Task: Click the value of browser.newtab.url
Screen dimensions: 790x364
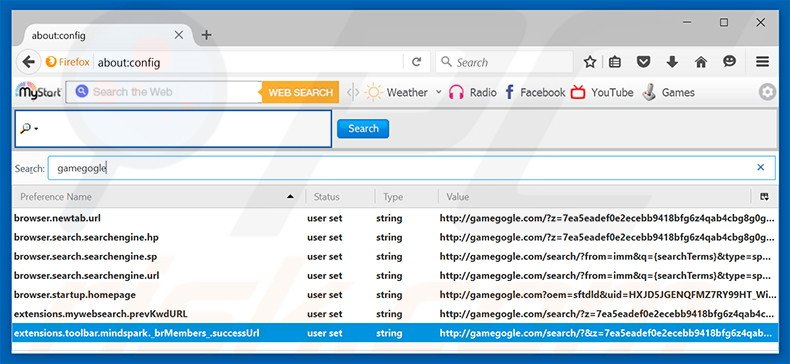Action: [x=606, y=218]
